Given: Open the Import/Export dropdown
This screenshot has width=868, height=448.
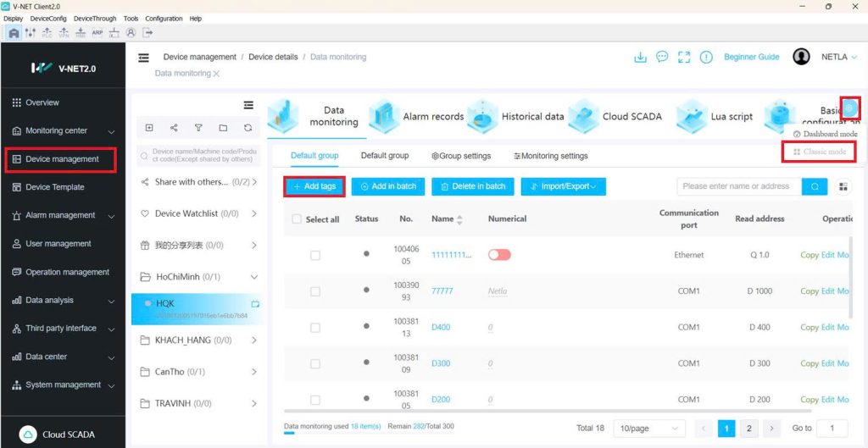Looking at the screenshot, I should point(564,186).
